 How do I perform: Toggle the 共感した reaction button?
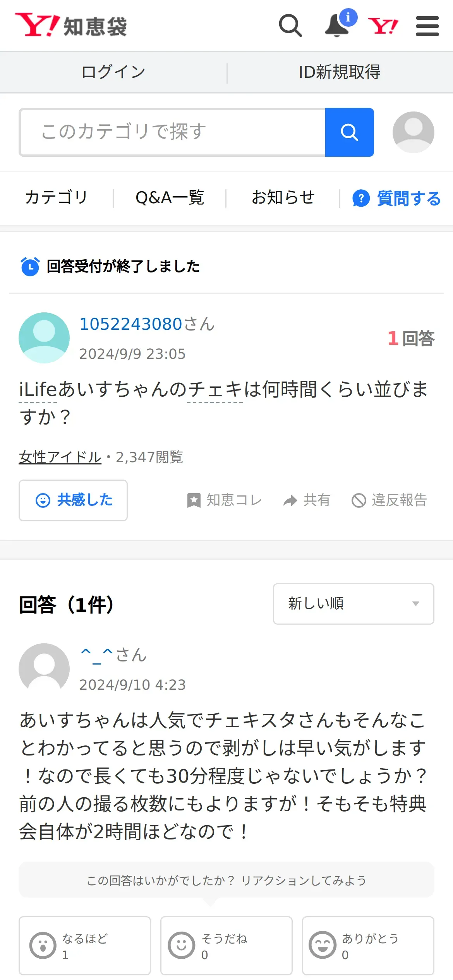click(x=73, y=500)
